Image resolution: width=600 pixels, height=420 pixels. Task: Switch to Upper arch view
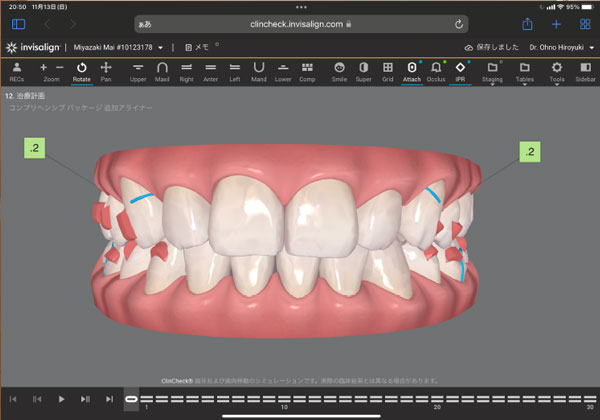[x=138, y=72]
